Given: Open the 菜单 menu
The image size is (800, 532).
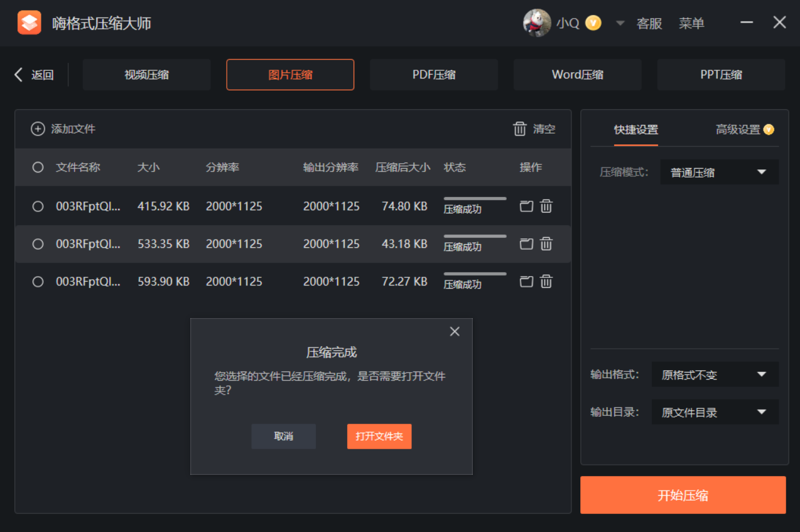Looking at the screenshot, I should tap(691, 23).
